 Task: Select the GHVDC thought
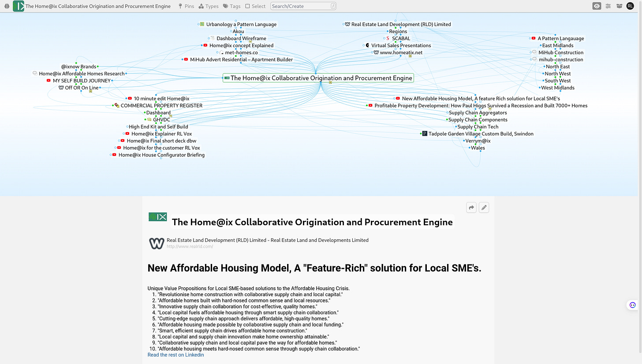(x=161, y=120)
